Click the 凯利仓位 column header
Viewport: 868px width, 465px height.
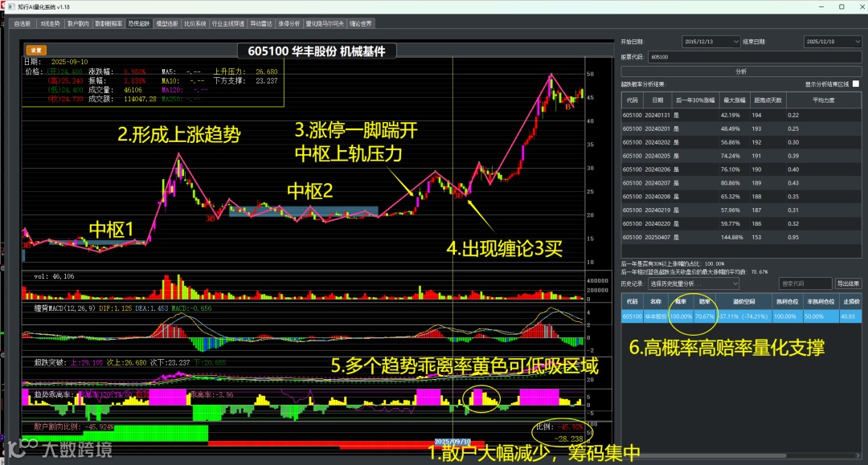(x=787, y=301)
